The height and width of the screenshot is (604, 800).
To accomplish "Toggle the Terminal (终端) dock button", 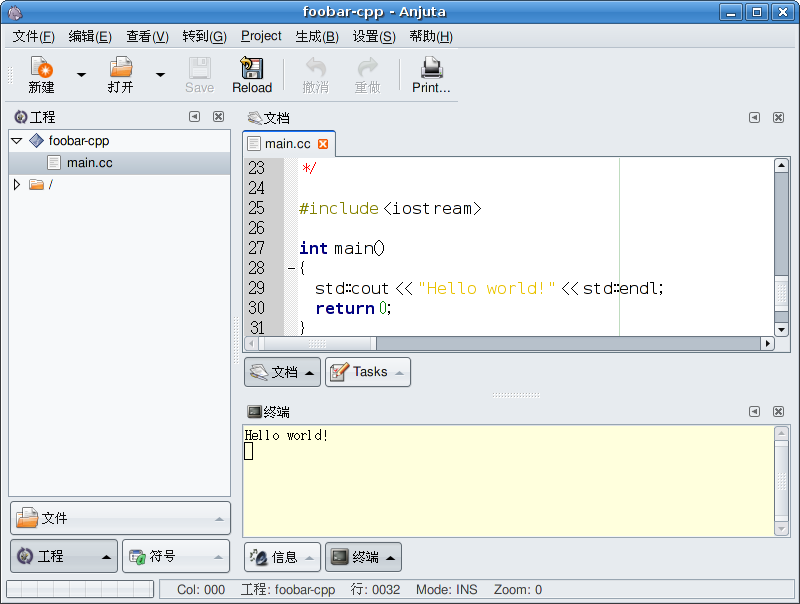I will [x=363, y=557].
